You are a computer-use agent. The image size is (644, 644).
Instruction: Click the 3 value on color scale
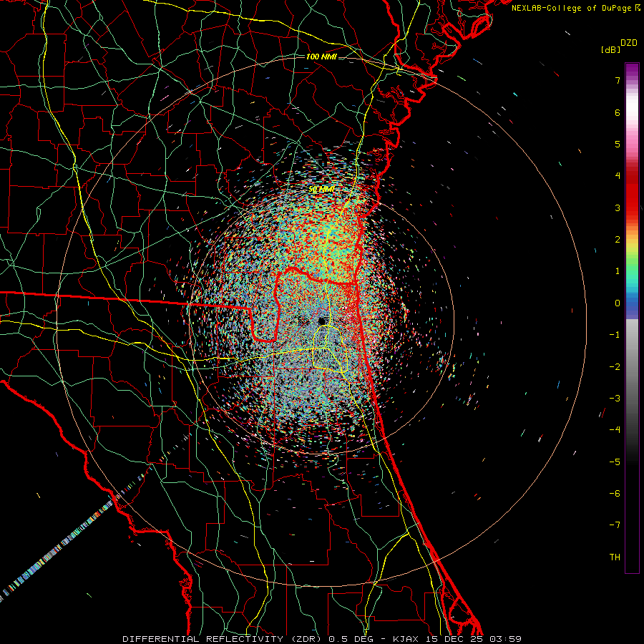618,208
